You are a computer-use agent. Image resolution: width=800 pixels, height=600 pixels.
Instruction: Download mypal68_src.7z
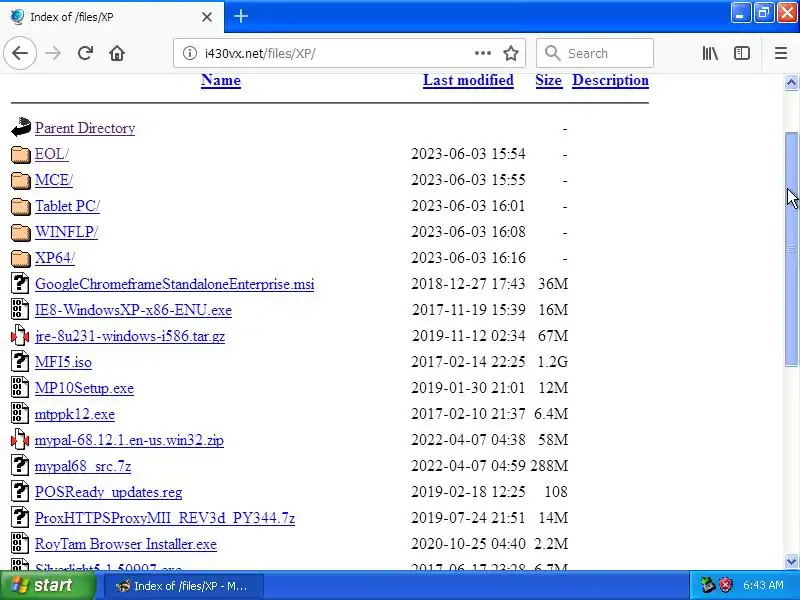click(83, 466)
